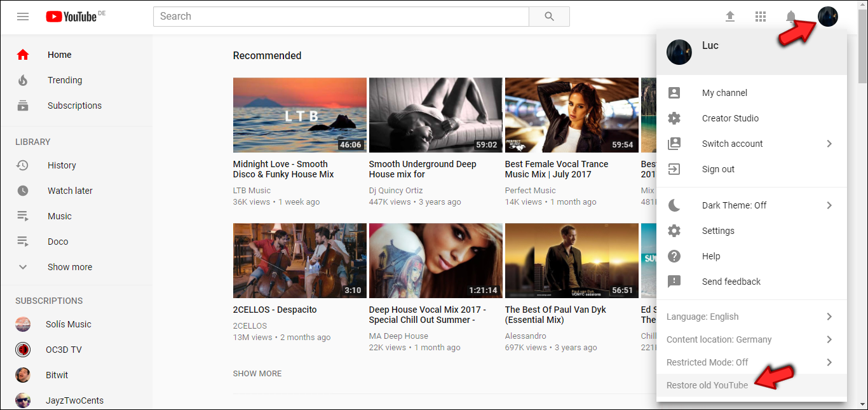This screenshot has height=410, width=868.
Task: Select Send feedback menu entry
Action: coord(752,282)
